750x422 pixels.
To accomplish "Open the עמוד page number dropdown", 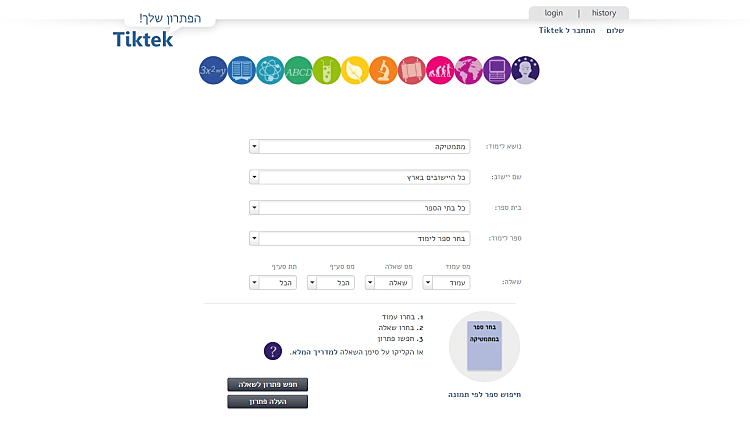I will point(446,283).
